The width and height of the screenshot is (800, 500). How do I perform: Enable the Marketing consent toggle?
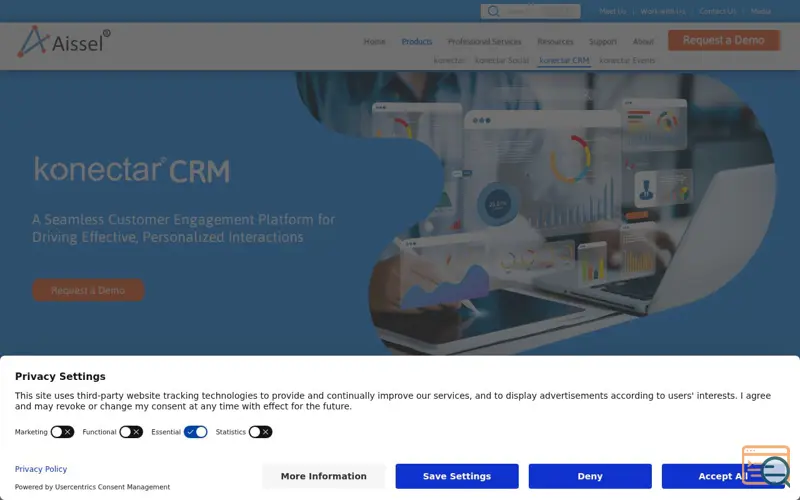(62, 432)
